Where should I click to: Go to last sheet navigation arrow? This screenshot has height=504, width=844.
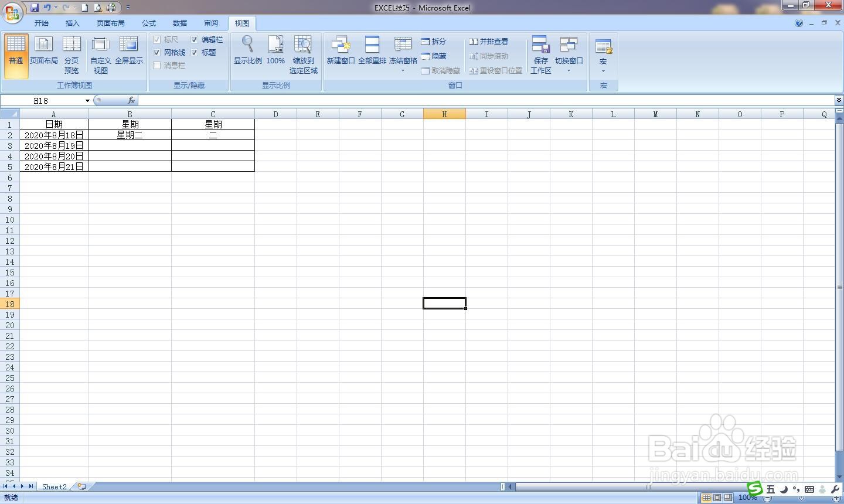pos(31,486)
